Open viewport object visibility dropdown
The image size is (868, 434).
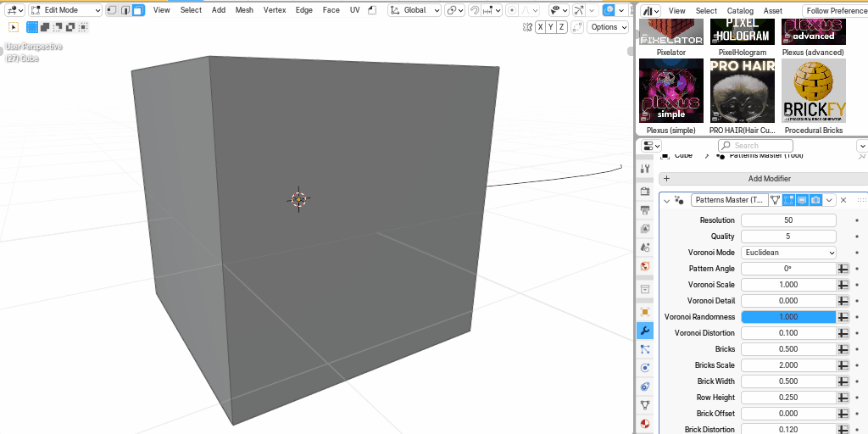pos(559,10)
